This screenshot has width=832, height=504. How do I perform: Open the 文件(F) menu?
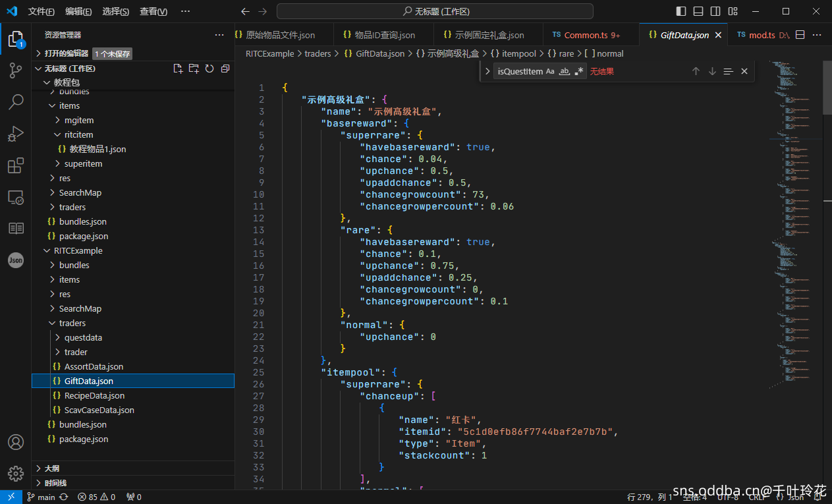(42, 11)
